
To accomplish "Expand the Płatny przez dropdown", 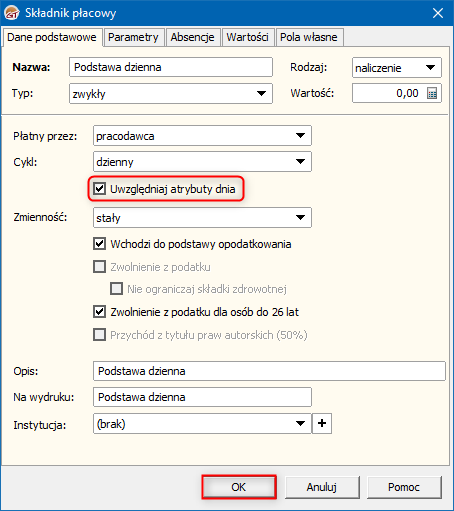I will pyautogui.click(x=300, y=136).
